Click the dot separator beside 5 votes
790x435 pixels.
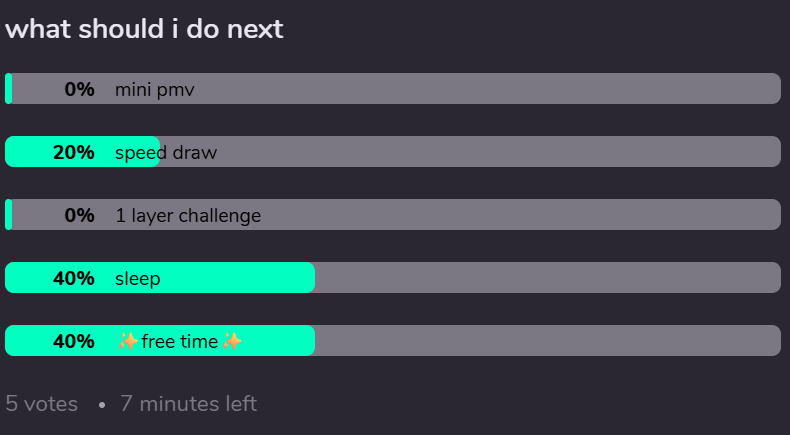point(102,405)
